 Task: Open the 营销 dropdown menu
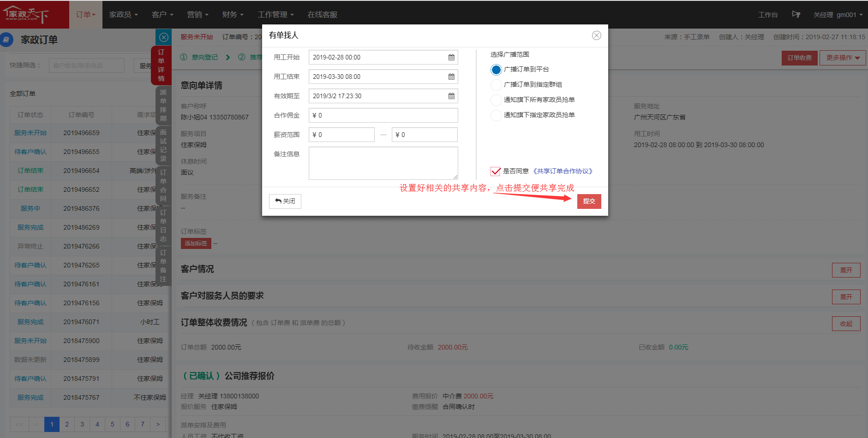198,15
